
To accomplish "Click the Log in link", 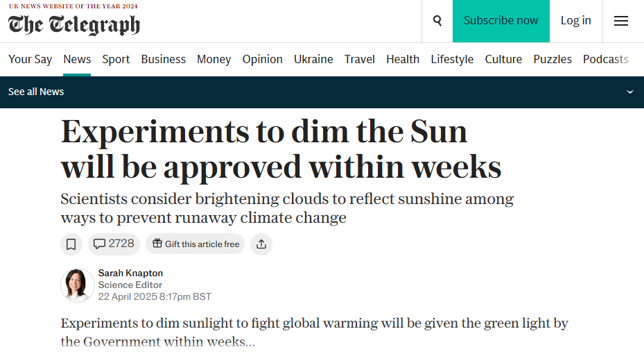I will 576,21.
